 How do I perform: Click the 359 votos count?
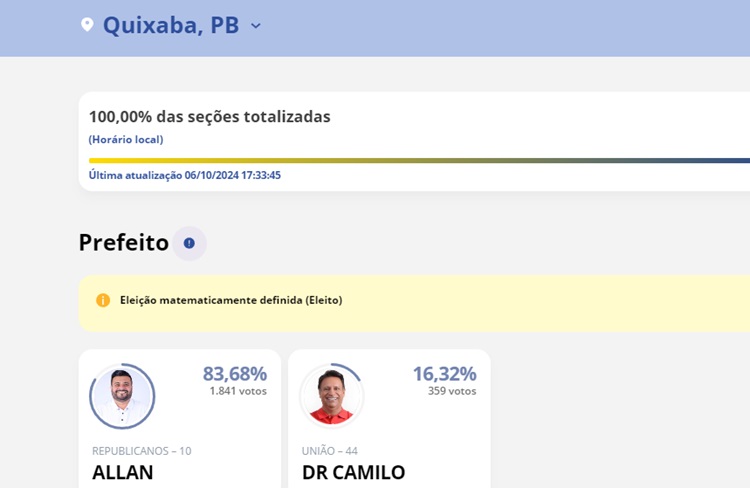452,391
